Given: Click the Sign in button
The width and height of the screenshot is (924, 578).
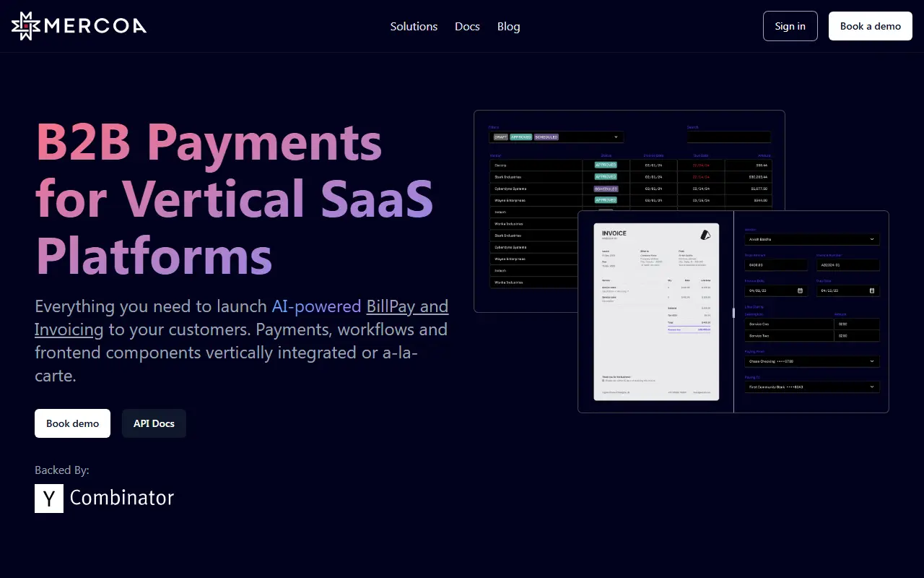Looking at the screenshot, I should click(790, 26).
